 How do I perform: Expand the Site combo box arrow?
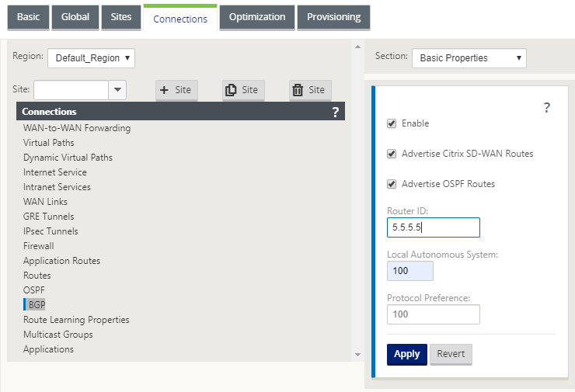tap(117, 90)
